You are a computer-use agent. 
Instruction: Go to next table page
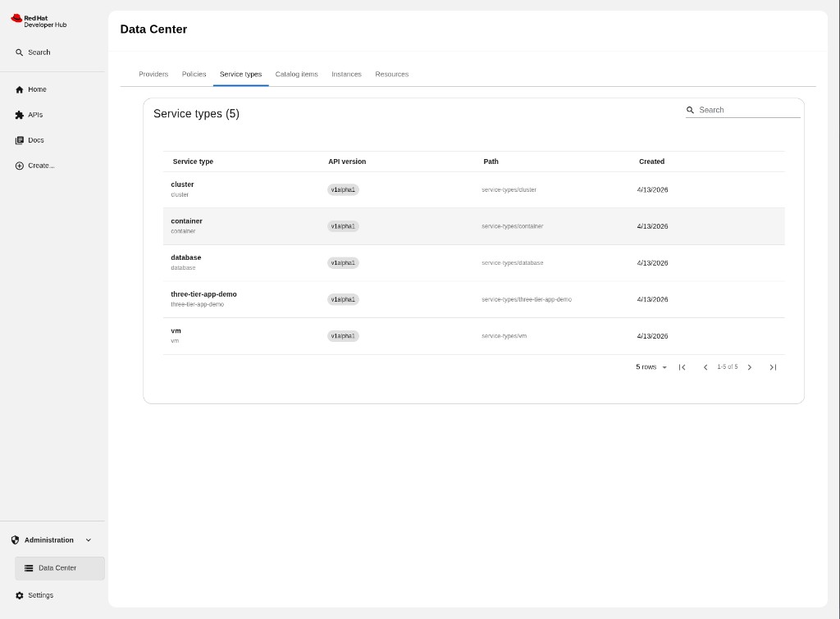[x=750, y=367]
